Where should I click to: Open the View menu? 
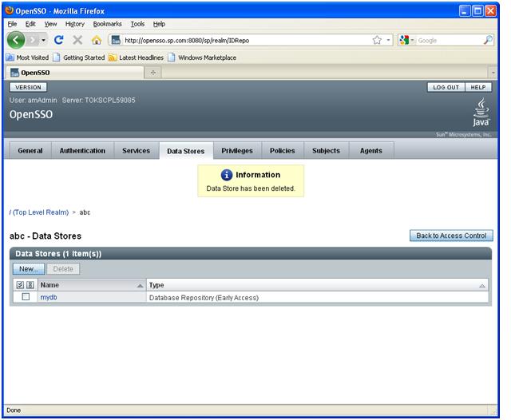[x=50, y=24]
